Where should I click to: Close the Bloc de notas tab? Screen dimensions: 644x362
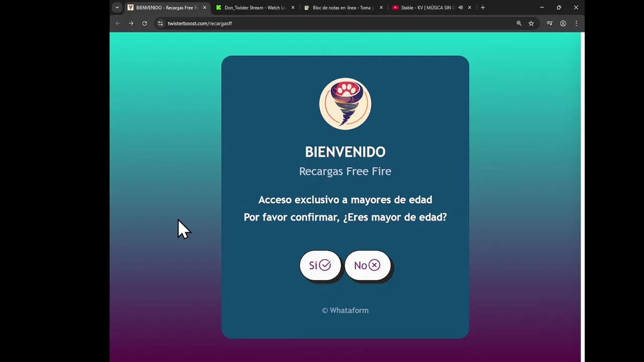tap(381, 8)
